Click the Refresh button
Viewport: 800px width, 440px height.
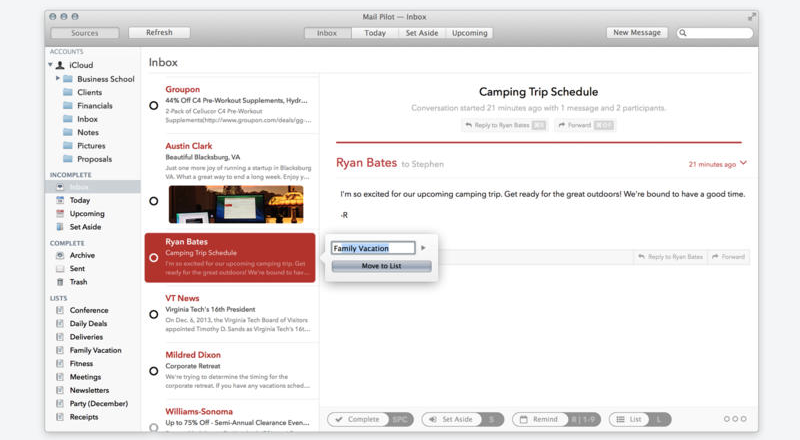(x=159, y=32)
